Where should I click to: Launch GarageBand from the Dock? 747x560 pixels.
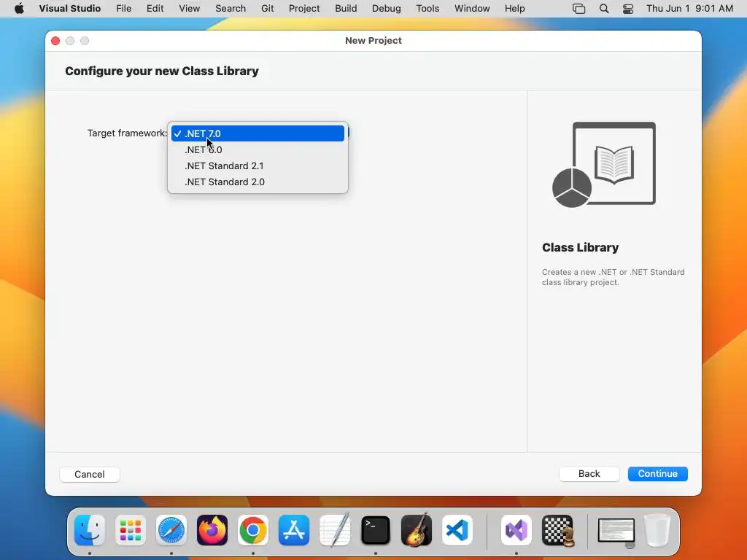(417, 530)
